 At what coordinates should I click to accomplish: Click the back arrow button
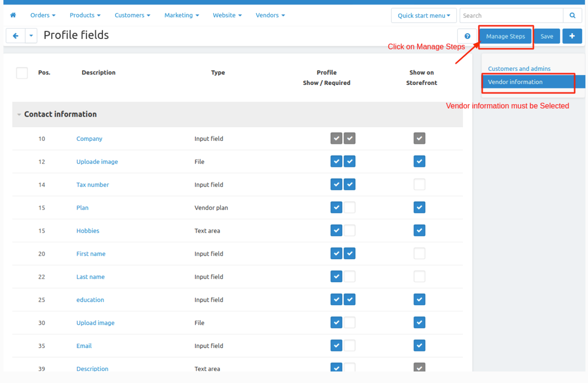pyautogui.click(x=15, y=36)
